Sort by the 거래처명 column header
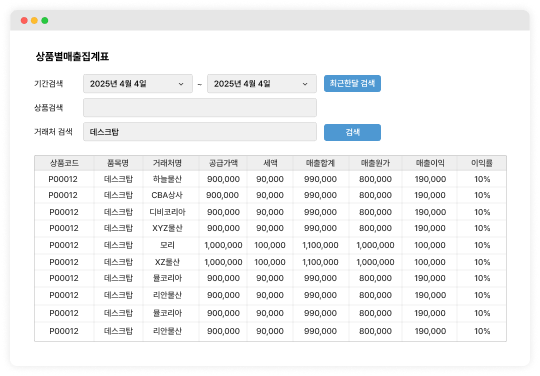This screenshot has height=376, width=540. [167, 163]
